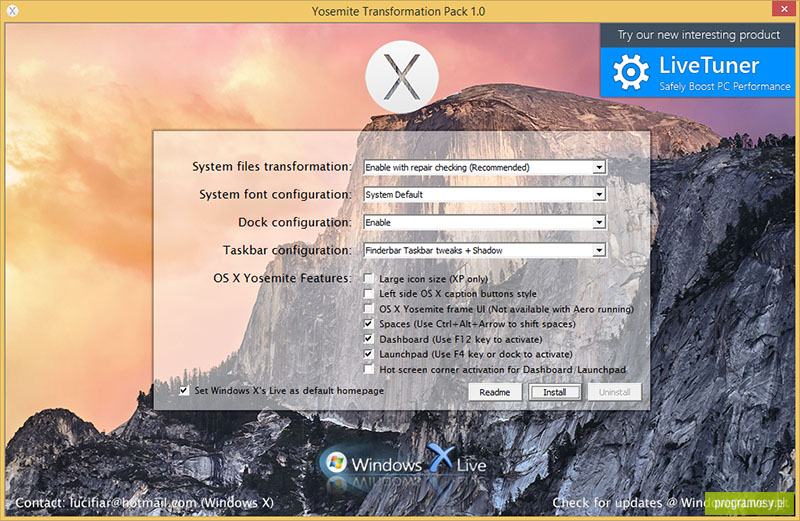Open Dock configuration dropdown
This screenshot has height=521, width=800.
coord(599,222)
